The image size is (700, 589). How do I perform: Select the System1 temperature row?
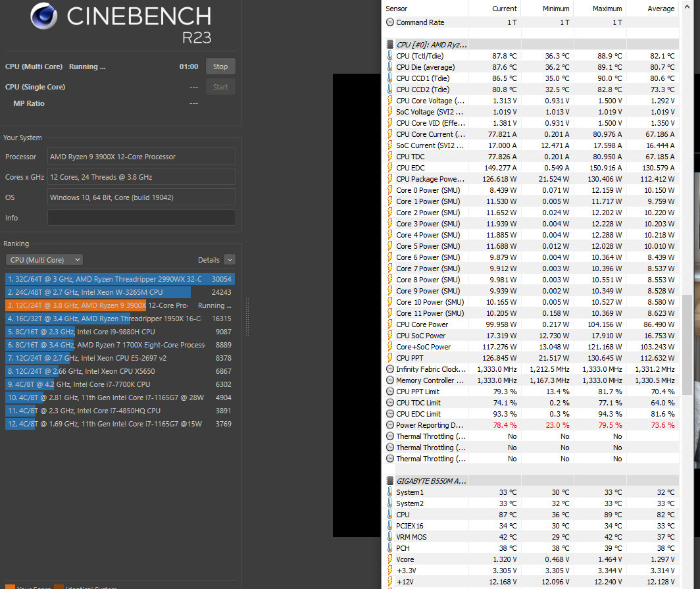click(x=532, y=492)
